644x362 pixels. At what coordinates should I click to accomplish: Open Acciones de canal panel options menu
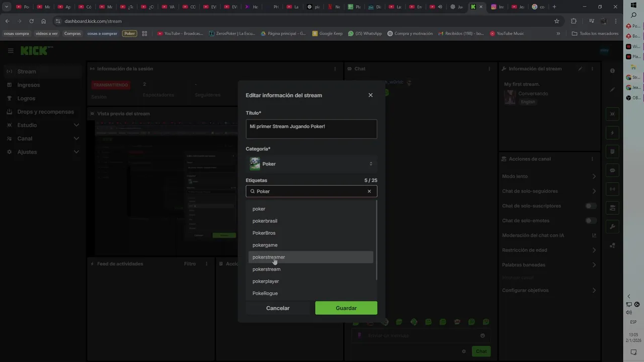coord(592,159)
